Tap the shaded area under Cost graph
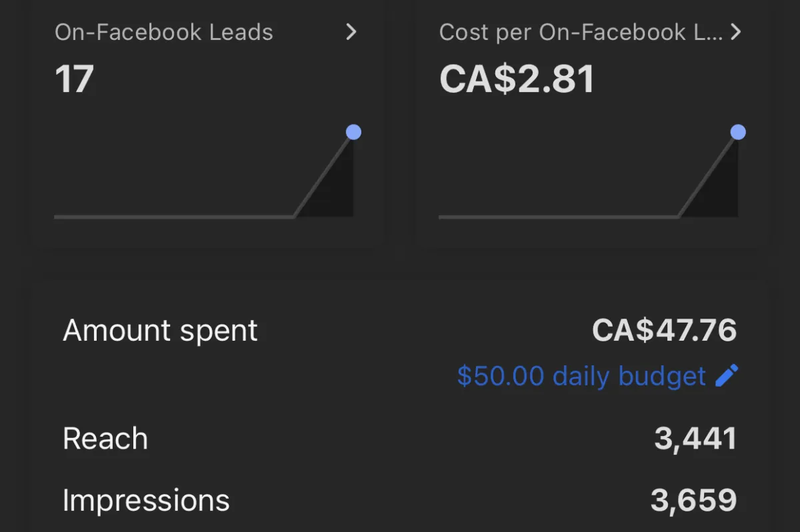The image size is (800, 532). [x=718, y=190]
